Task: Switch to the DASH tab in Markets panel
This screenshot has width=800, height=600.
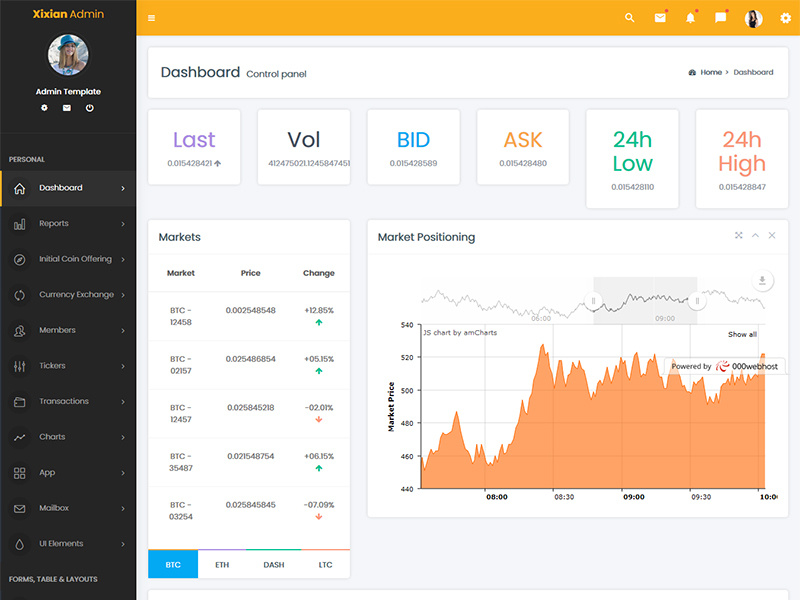Action: (x=274, y=564)
